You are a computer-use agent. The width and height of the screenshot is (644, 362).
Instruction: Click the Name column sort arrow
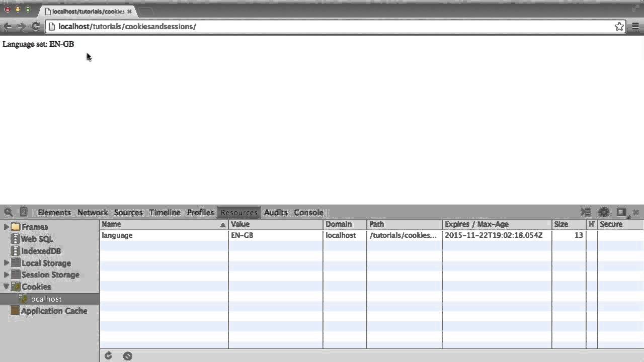point(223,225)
